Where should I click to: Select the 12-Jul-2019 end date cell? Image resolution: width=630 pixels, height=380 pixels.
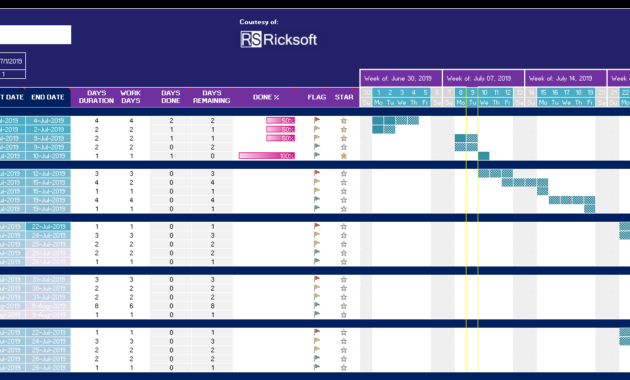pyautogui.click(x=48, y=174)
